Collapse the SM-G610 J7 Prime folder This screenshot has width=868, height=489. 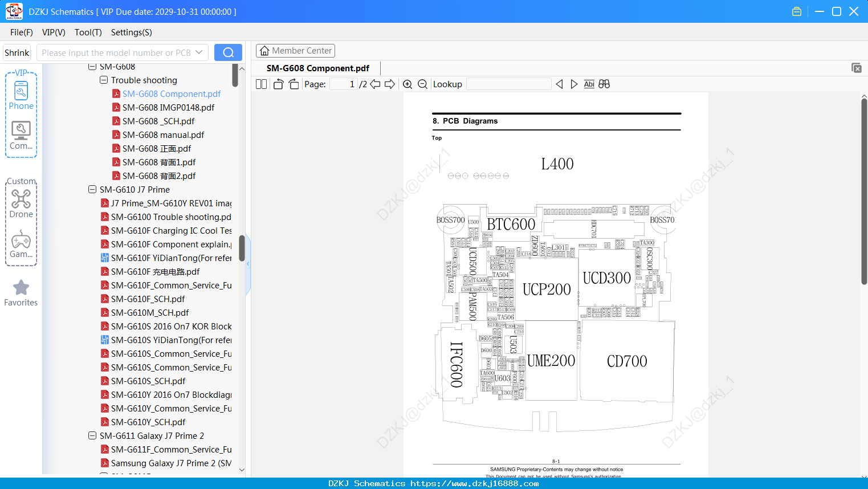[x=92, y=189]
